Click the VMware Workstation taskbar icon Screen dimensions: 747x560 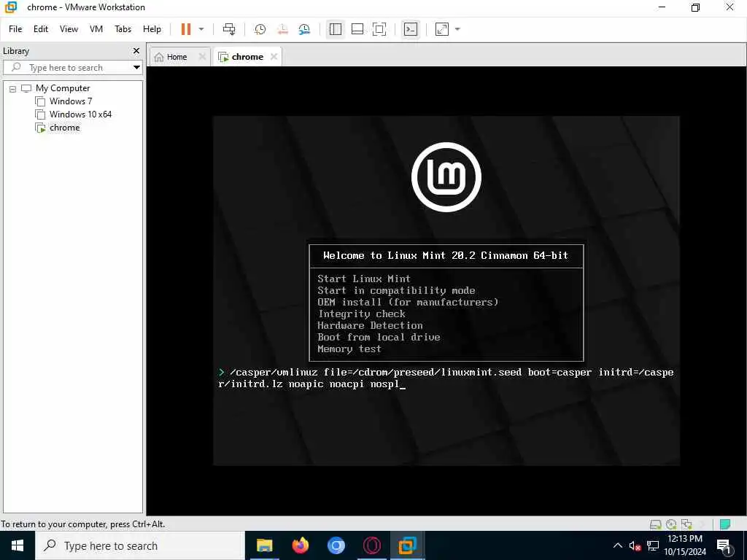pos(407,545)
